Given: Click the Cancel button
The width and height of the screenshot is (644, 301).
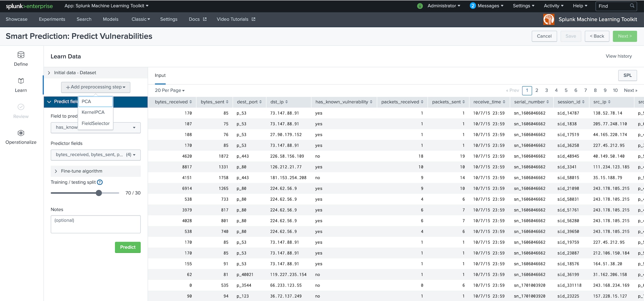Looking at the screenshot, I should coord(544,36).
